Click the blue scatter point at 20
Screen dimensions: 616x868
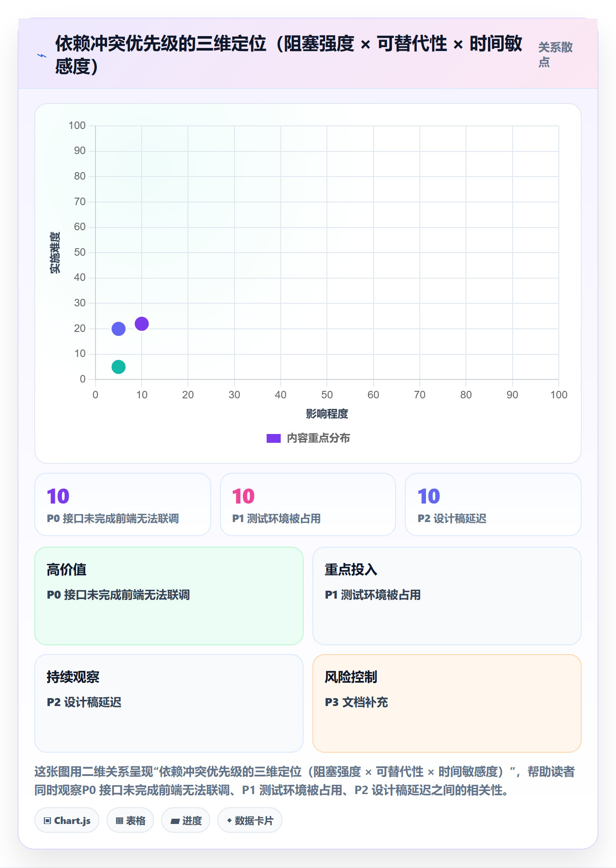click(118, 329)
